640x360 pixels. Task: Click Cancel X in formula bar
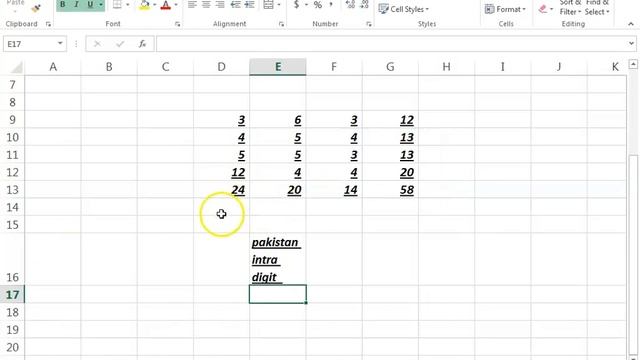[x=97, y=44]
